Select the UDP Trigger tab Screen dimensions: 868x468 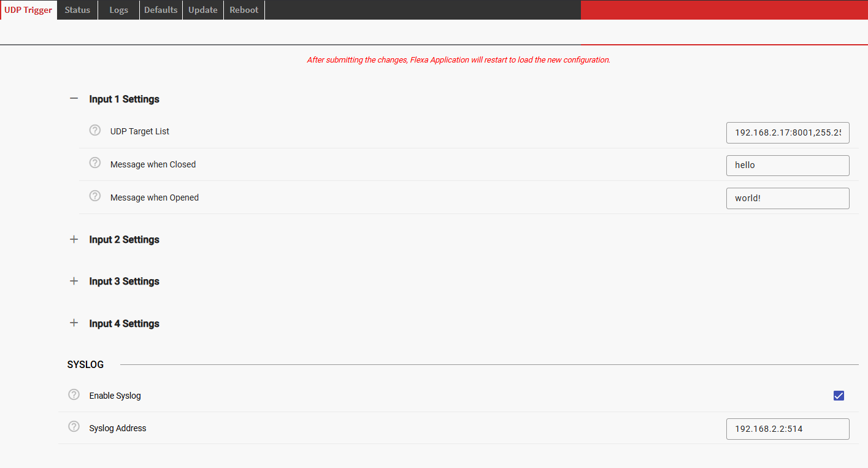pyautogui.click(x=28, y=10)
